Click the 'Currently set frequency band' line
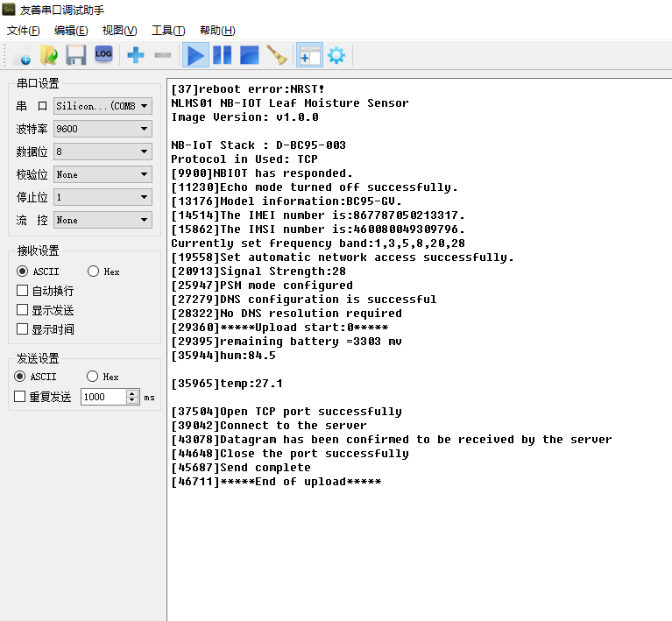The height and width of the screenshot is (621, 672). click(x=318, y=243)
